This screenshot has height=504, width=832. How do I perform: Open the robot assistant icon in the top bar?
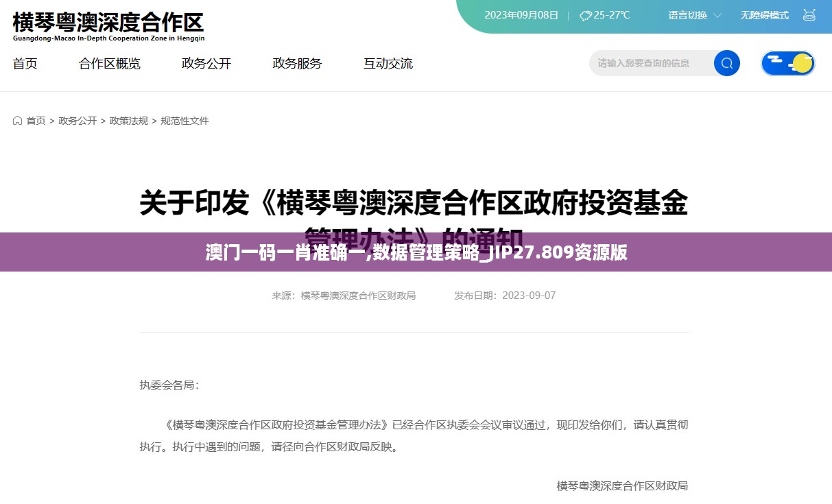click(809, 14)
